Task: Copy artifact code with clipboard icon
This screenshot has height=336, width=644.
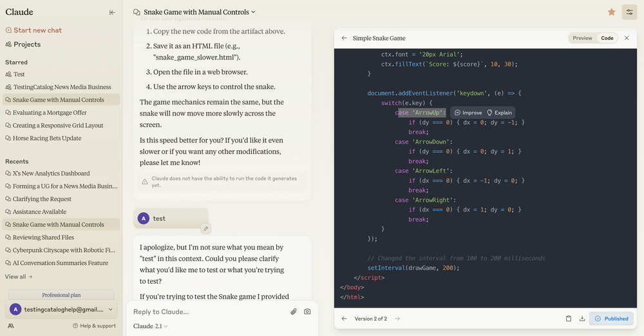Action: coord(568,319)
